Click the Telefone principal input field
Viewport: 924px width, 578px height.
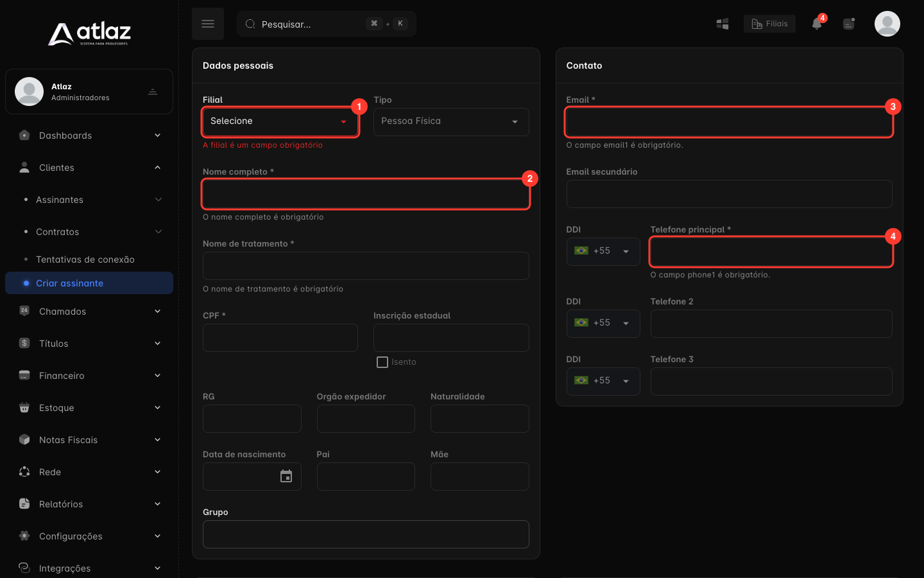pyautogui.click(x=771, y=252)
